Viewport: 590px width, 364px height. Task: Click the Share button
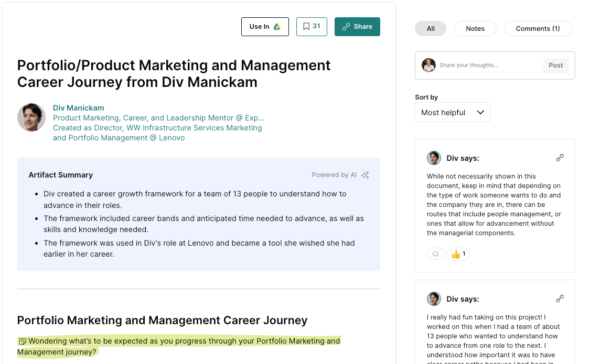[357, 27]
